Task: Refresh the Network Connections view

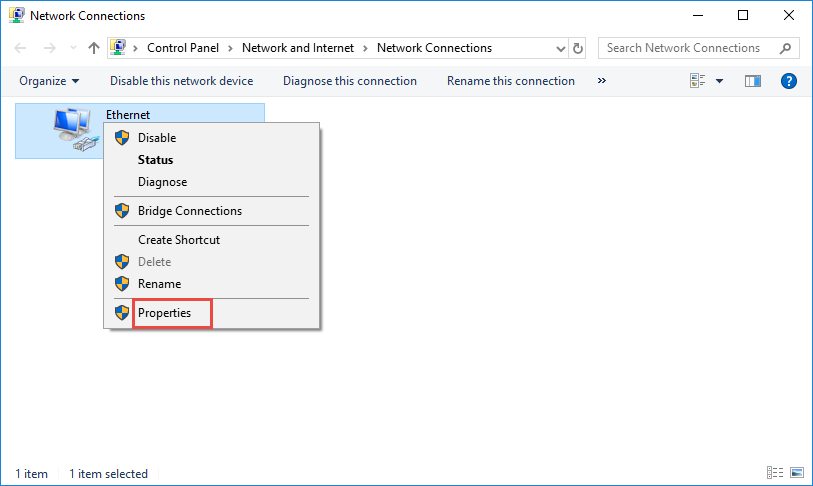Action: coord(578,48)
